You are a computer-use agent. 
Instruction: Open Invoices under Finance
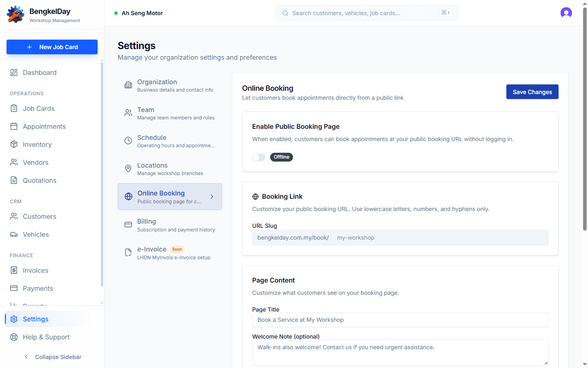click(x=52, y=270)
